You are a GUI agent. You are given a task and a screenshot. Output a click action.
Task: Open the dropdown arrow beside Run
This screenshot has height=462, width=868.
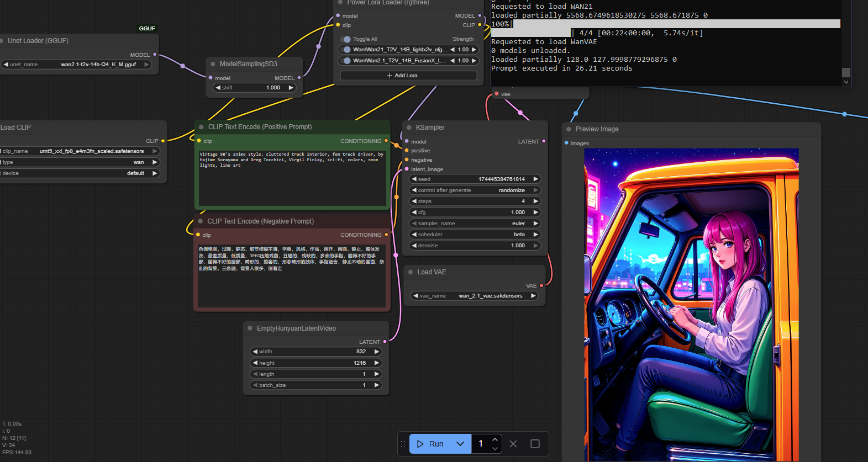(460, 444)
